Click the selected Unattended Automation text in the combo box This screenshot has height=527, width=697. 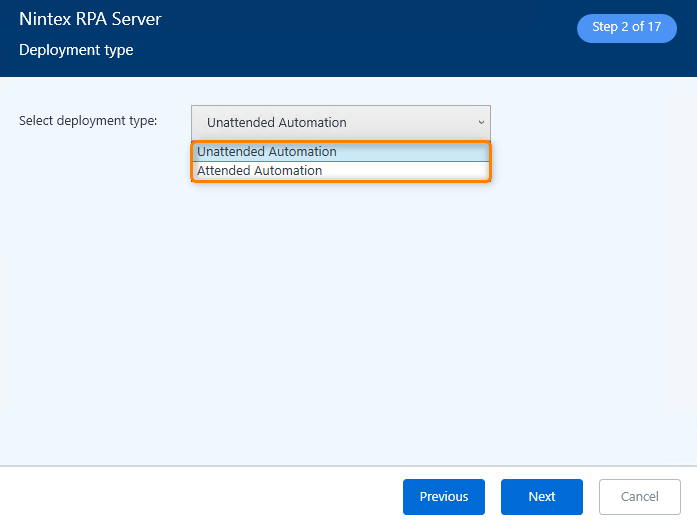click(x=277, y=123)
